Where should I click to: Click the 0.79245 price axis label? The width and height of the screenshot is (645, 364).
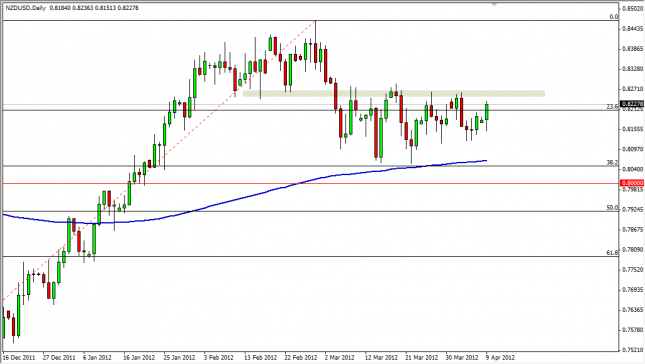point(633,209)
